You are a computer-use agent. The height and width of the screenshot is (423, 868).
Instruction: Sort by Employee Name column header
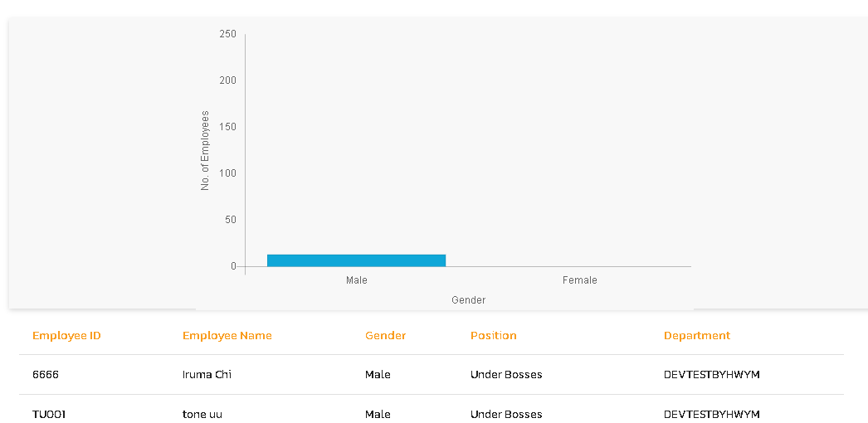click(x=227, y=336)
